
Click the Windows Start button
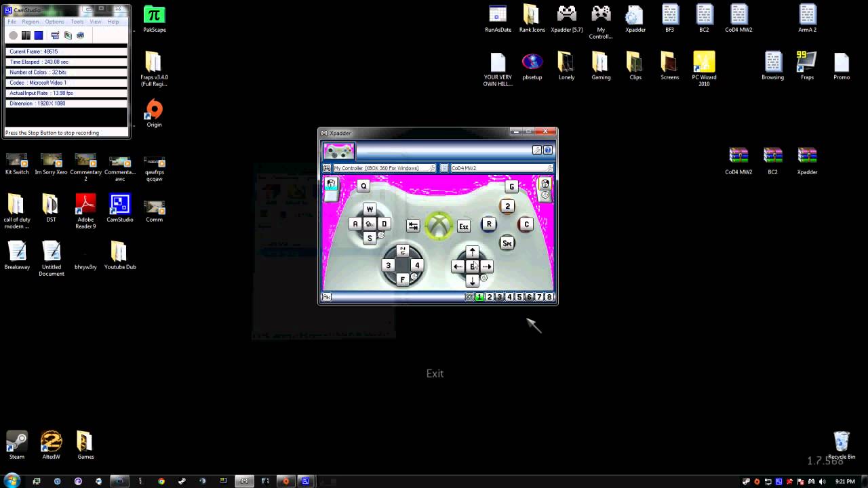(12, 481)
